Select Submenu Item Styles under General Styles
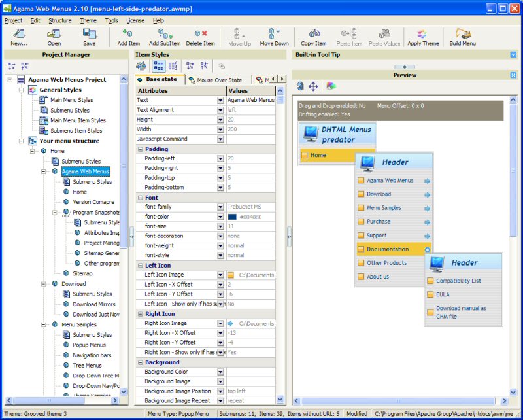 point(76,131)
